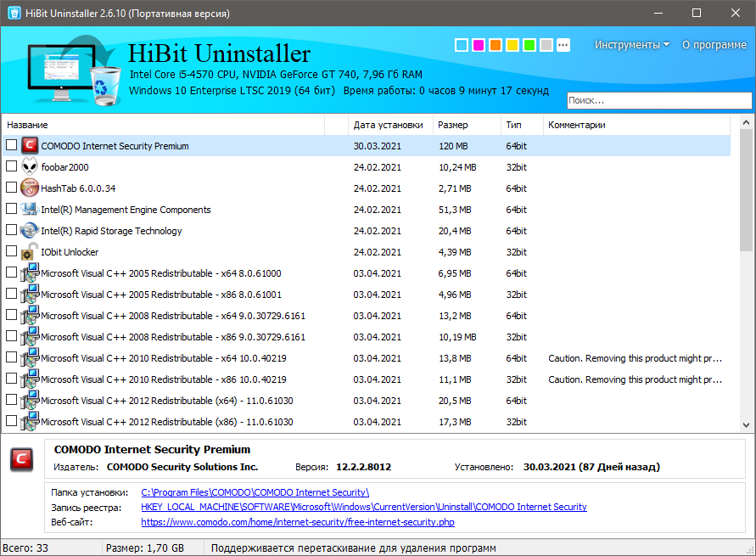Open the О программе menu
756x556 pixels.
click(714, 45)
